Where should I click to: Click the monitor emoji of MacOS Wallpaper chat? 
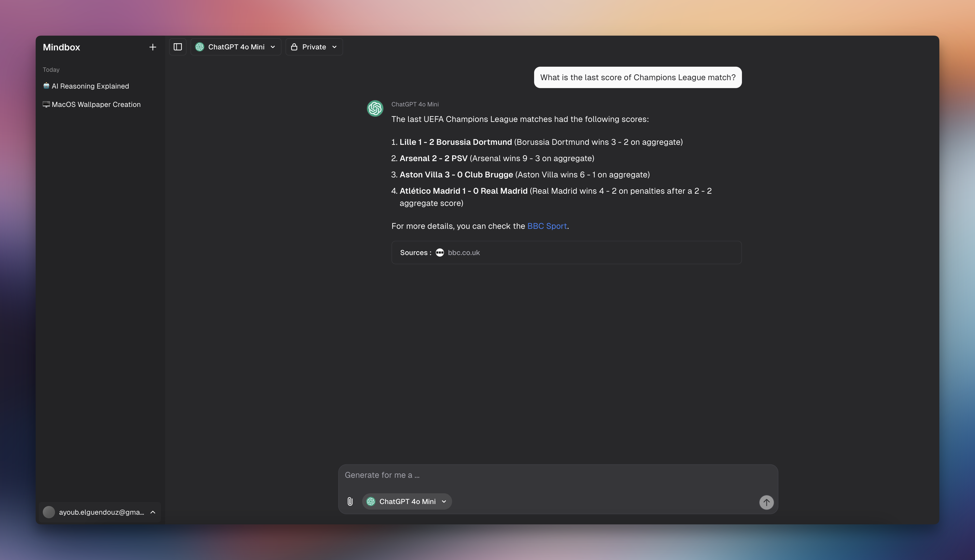tap(46, 104)
